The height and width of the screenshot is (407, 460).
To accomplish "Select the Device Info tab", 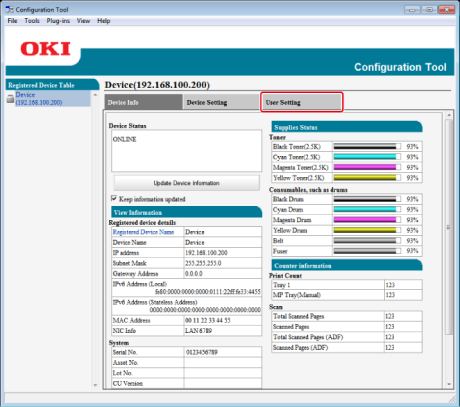I will point(143,102).
